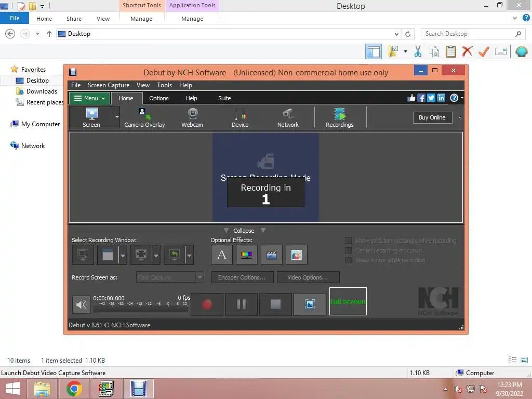Expand the Screen source dropdown arrow
The height and width of the screenshot is (399, 532).
[x=117, y=117]
